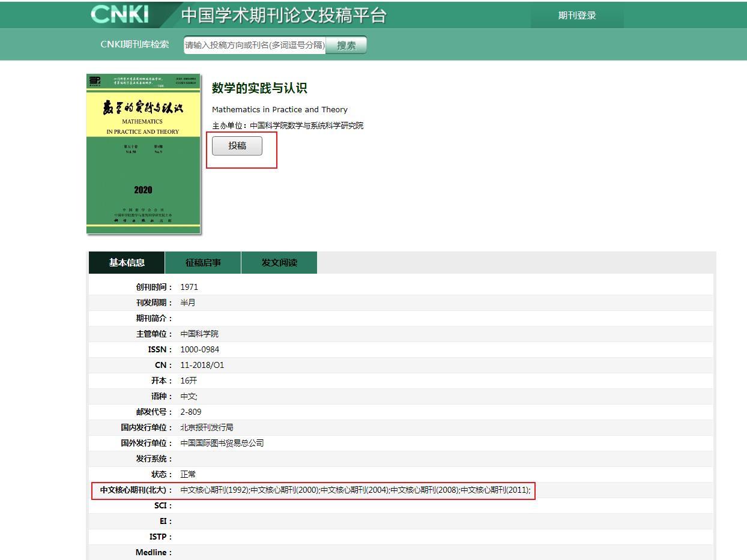Click the platform title 中国学术期刊论文投稿平台
The height and width of the screenshot is (560, 747).
pyautogui.click(x=284, y=16)
